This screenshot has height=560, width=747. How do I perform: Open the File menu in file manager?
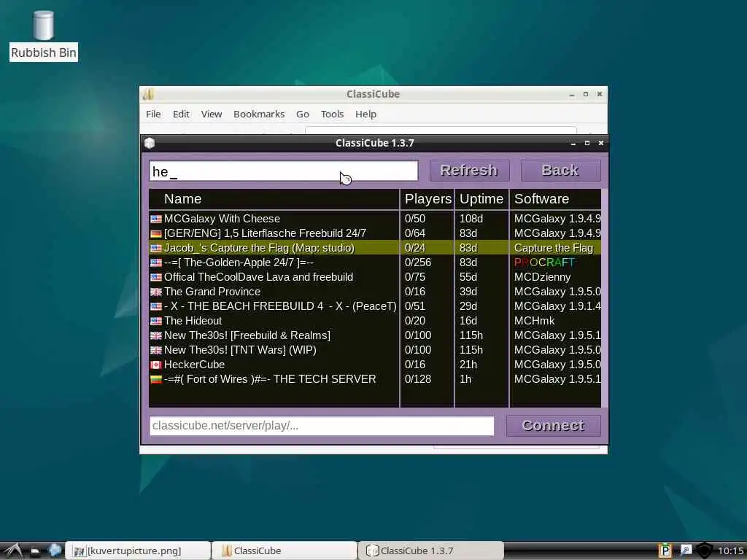click(x=153, y=114)
